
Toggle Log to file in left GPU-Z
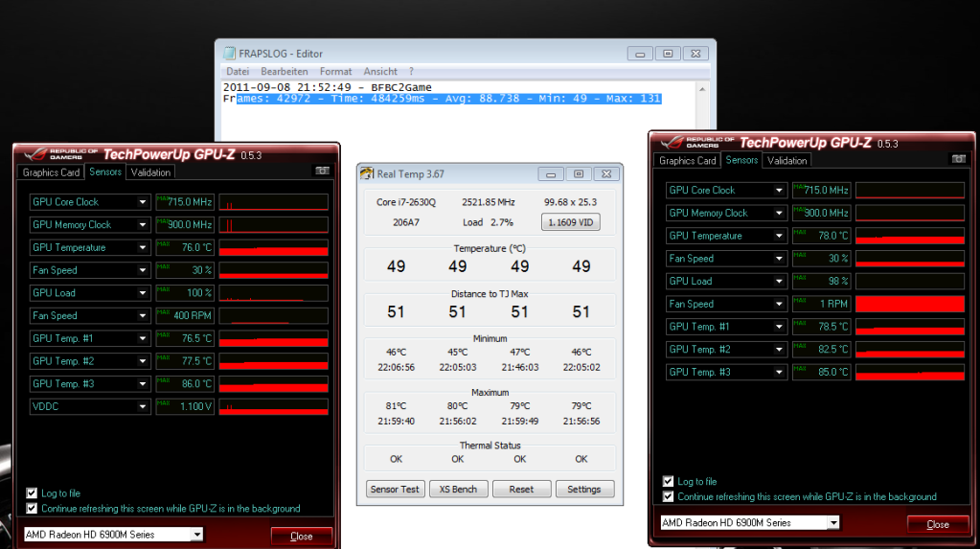32,492
